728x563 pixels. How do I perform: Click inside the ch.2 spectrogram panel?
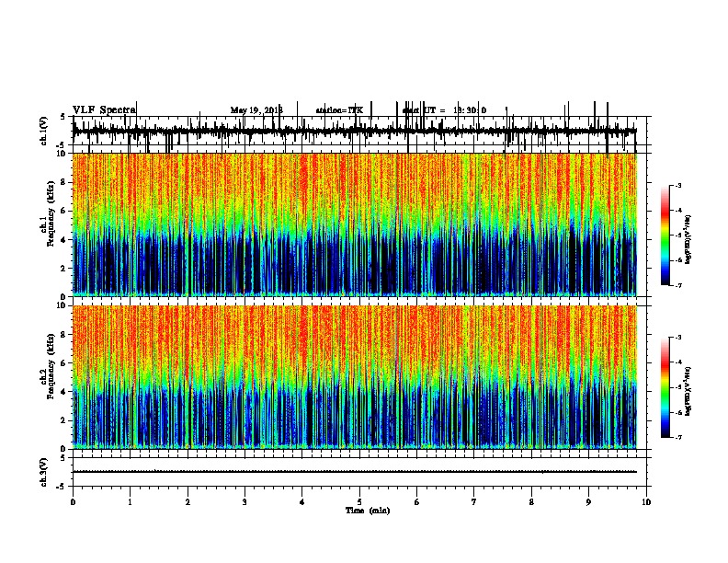[x=355, y=377]
